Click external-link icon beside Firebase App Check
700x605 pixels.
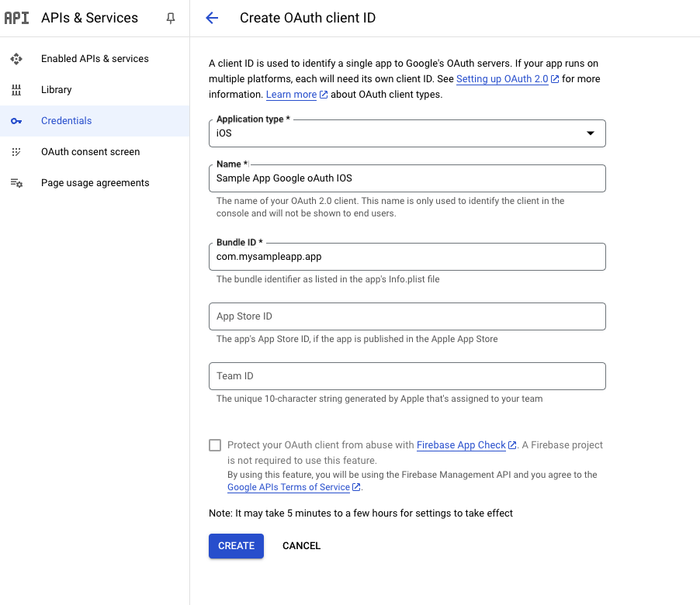[512, 444]
